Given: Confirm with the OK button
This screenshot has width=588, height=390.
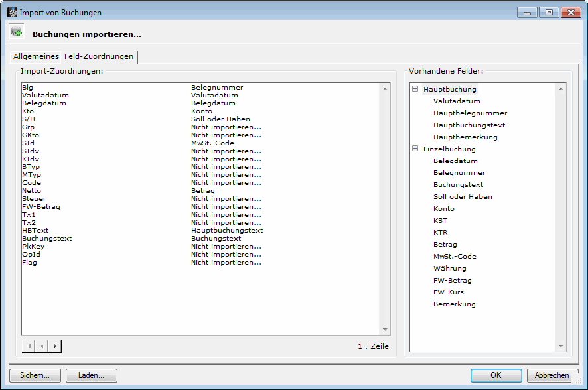Looking at the screenshot, I should click(x=496, y=375).
